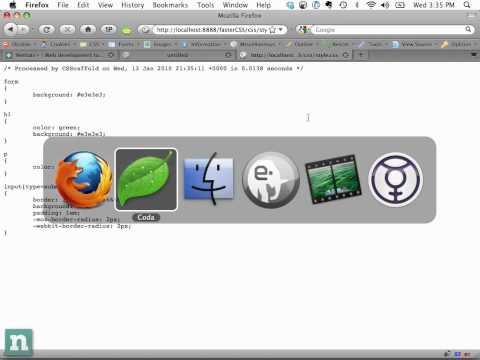The width and height of the screenshot is (480, 360).
Task: Open the Options dropdown in Web Developer toolbar
Action: point(459,44)
